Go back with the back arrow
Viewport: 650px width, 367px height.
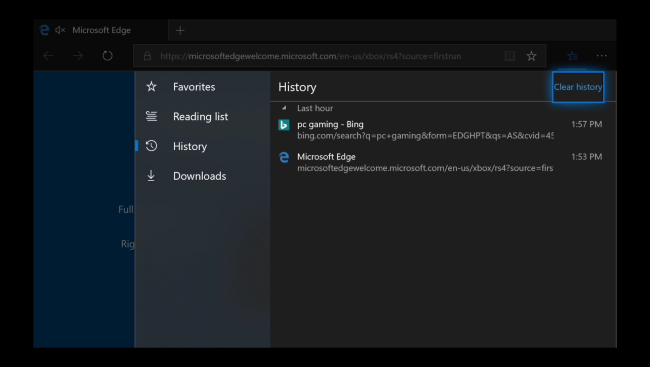pyautogui.click(x=49, y=56)
